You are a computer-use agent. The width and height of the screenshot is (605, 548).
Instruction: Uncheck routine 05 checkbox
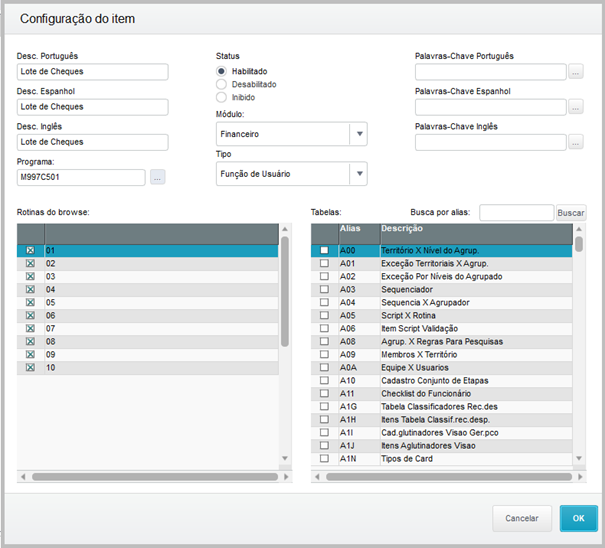tap(30, 303)
